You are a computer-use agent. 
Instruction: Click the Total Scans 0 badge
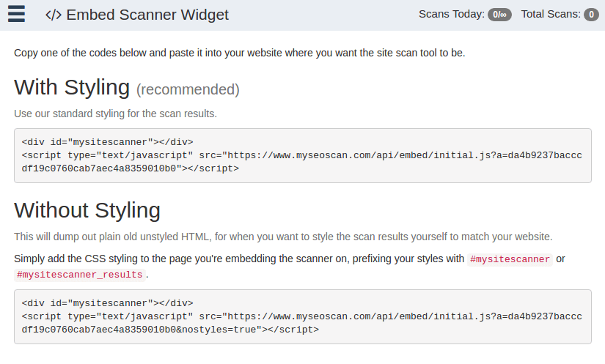591,15
